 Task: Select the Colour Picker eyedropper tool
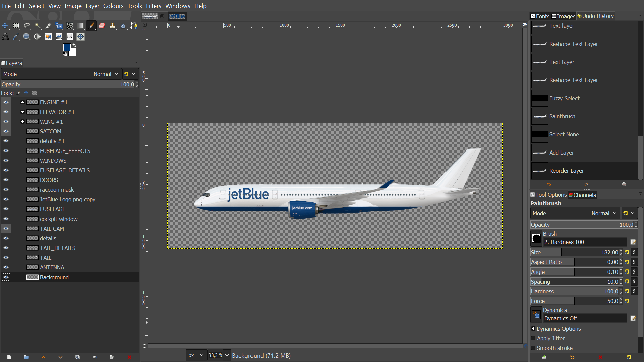16,37
